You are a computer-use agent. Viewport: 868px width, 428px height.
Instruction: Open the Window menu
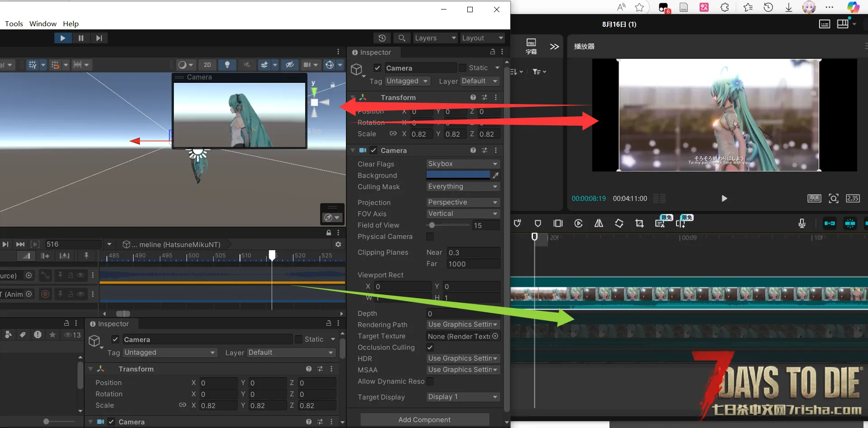pos(43,24)
